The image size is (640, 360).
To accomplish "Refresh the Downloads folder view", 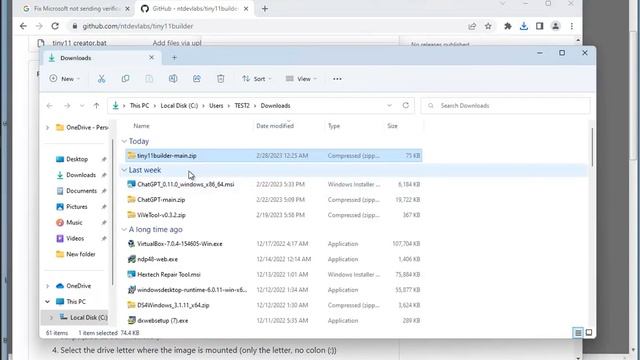I will point(405,105).
